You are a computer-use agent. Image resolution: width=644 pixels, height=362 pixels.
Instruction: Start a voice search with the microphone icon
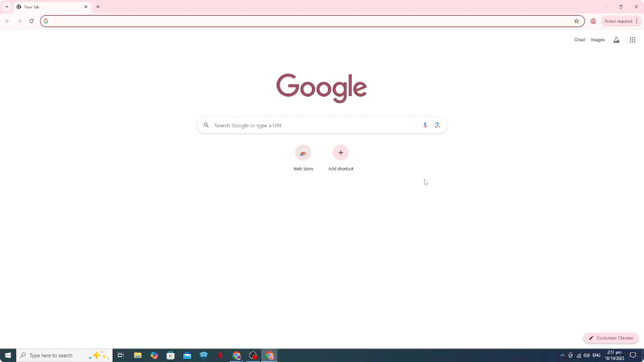425,125
